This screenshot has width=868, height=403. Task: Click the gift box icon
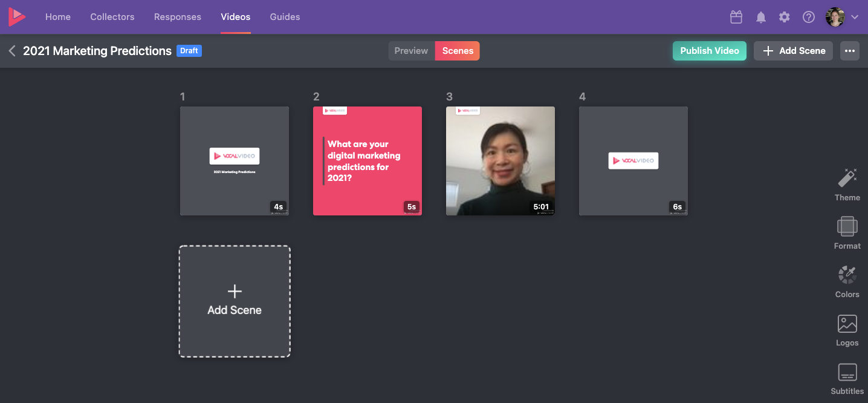[736, 18]
